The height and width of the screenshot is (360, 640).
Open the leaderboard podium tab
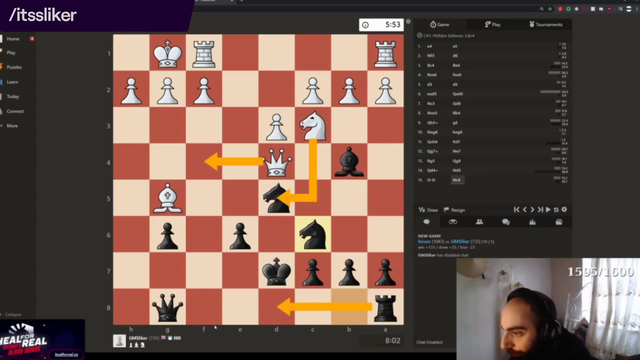tap(533, 222)
